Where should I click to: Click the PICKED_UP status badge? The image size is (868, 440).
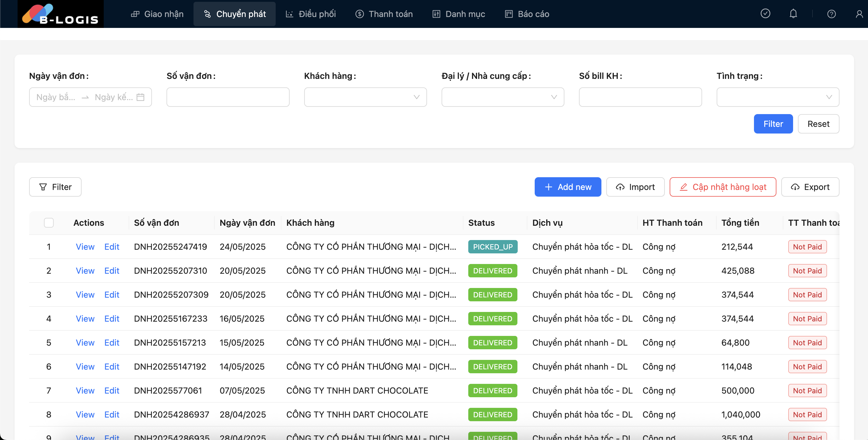pos(493,247)
